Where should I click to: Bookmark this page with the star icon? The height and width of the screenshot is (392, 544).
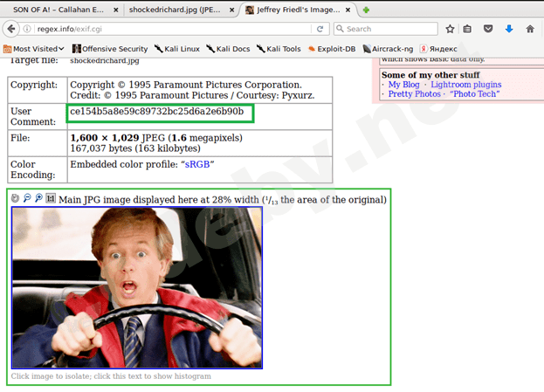[x=450, y=29]
